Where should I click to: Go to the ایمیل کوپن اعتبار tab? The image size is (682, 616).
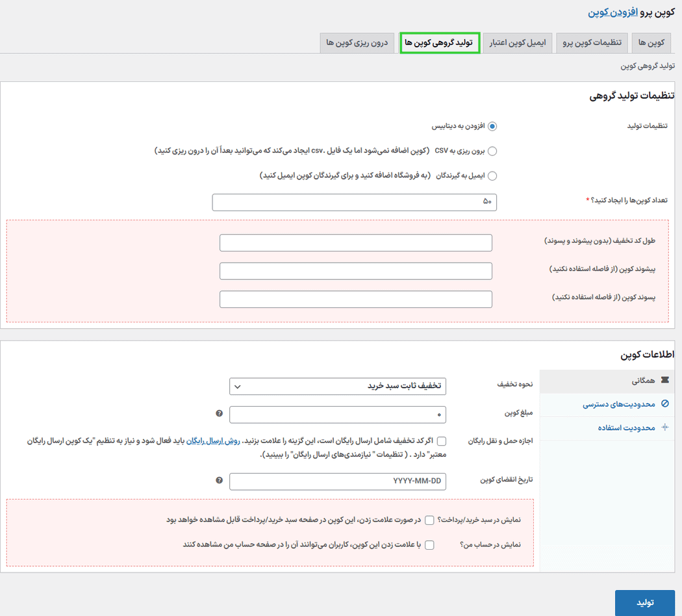tap(518, 43)
